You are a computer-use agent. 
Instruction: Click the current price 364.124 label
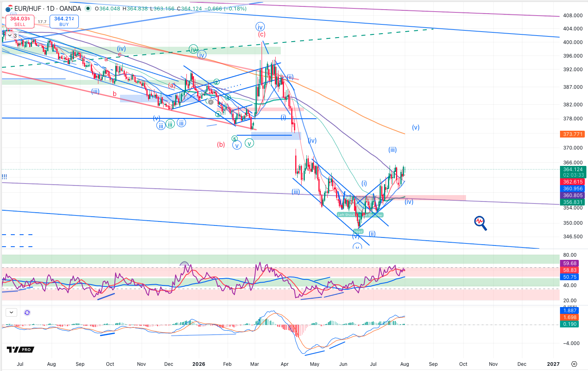pos(573,170)
